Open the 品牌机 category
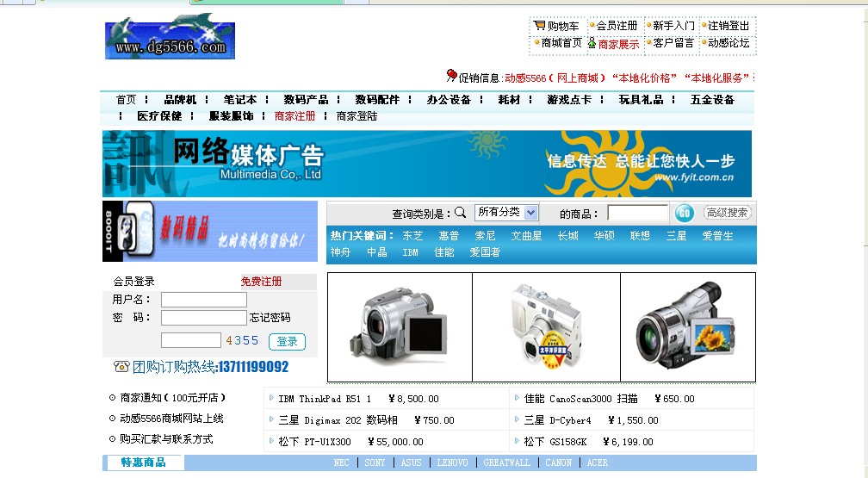Image resolution: width=868 pixels, height=478 pixels. [x=180, y=100]
